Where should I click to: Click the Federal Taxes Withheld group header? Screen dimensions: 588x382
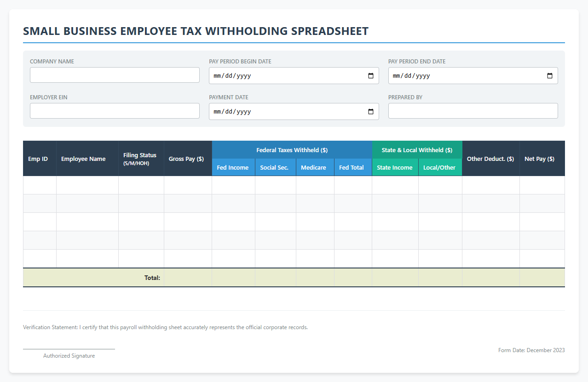[x=292, y=150]
